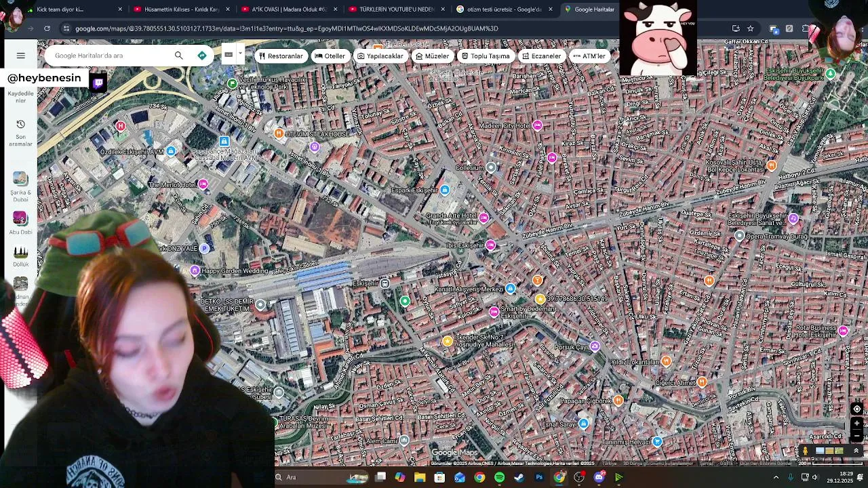Click the browser address bar URL

(x=286, y=28)
